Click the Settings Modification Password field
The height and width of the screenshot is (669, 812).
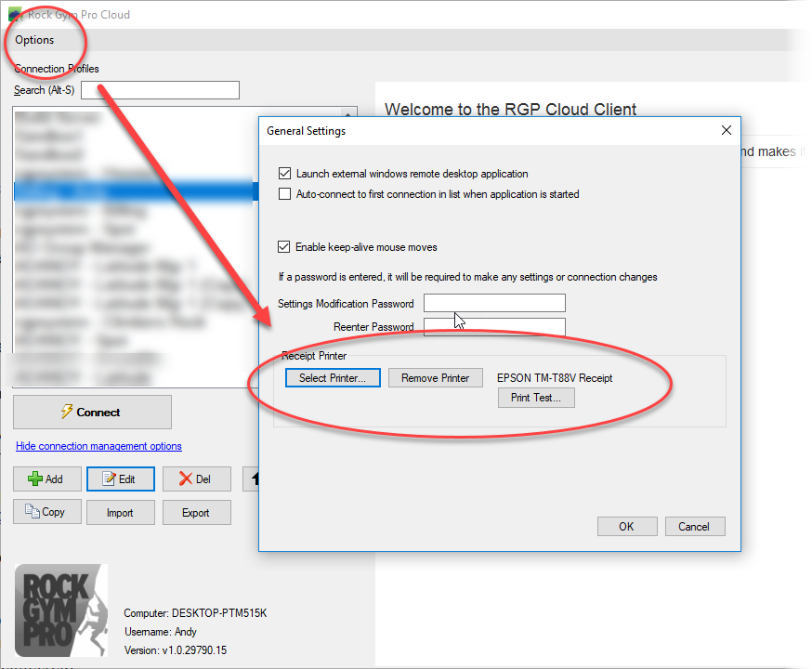(x=494, y=303)
